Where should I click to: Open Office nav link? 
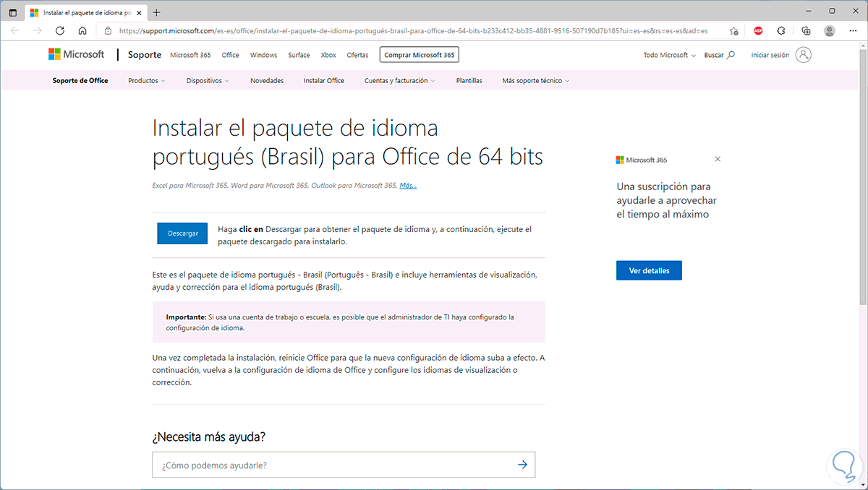point(230,55)
